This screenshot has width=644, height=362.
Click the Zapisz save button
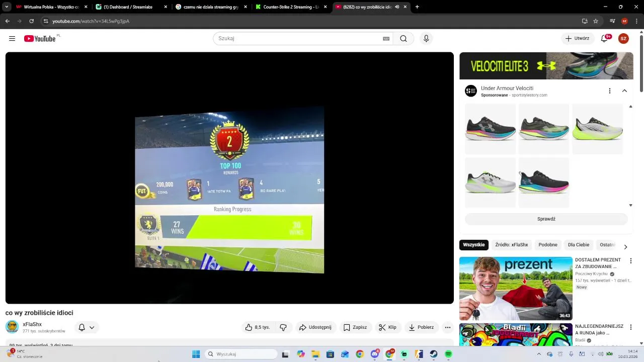[x=356, y=327]
